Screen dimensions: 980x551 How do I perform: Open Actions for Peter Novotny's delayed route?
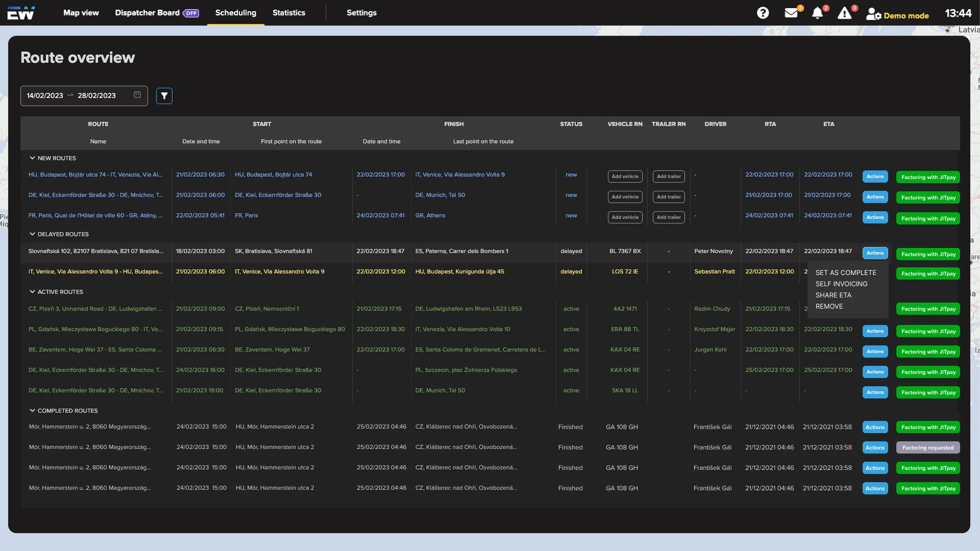(875, 253)
